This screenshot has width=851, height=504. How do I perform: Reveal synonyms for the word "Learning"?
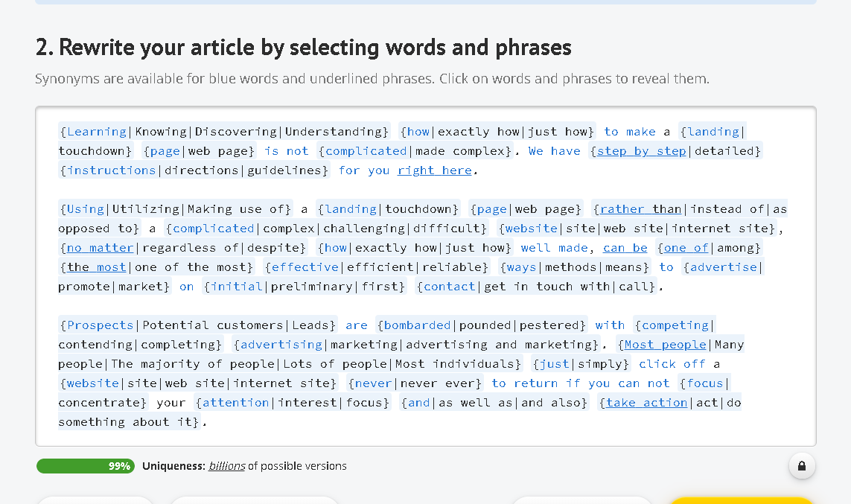[97, 132]
